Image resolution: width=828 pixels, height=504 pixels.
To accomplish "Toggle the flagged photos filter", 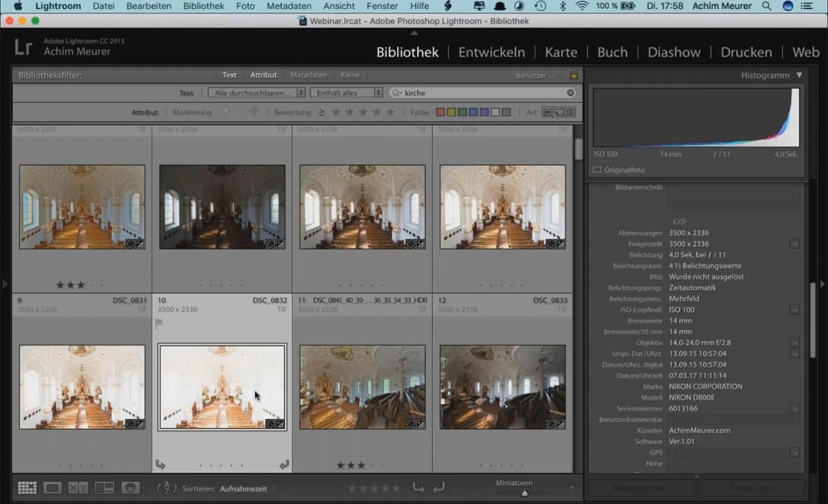I will 224,112.
